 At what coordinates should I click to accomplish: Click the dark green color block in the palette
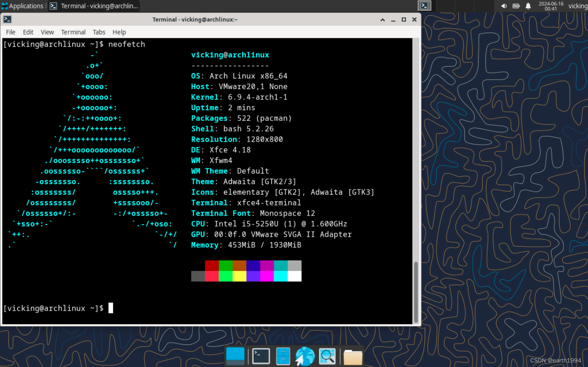coord(226,266)
